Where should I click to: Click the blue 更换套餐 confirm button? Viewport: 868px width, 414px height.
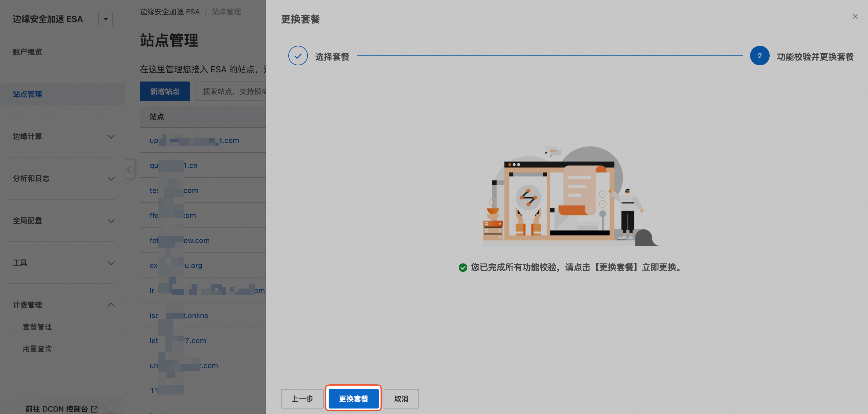(353, 398)
